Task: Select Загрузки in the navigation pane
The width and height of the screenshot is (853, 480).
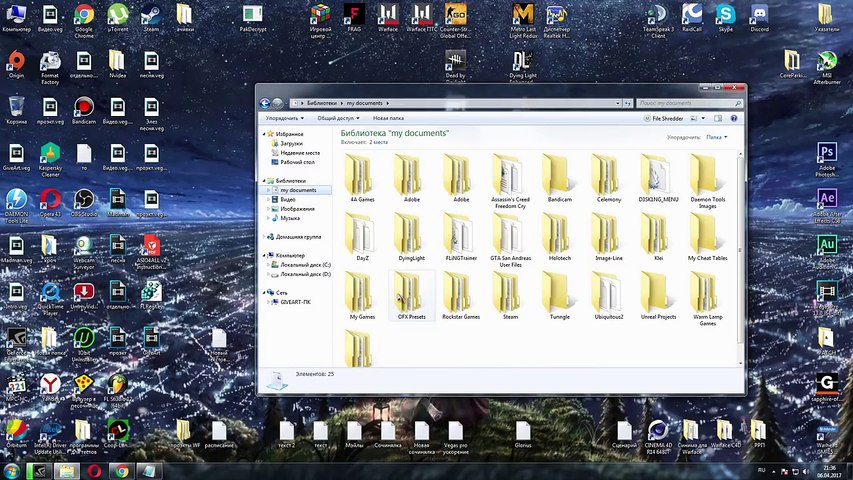Action: 291,143
